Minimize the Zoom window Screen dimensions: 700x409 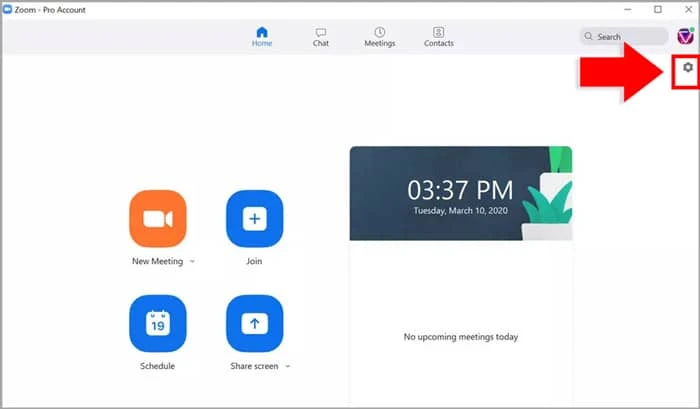628,9
